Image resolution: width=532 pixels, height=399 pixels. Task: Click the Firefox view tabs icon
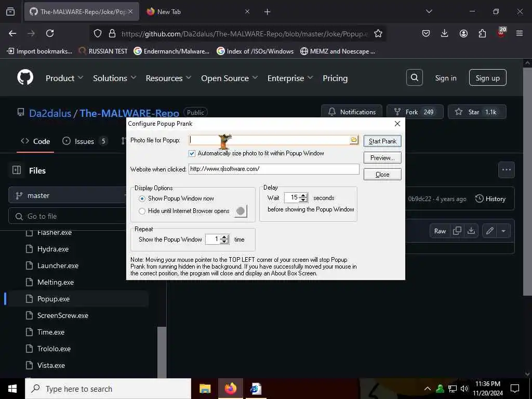[10, 11]
